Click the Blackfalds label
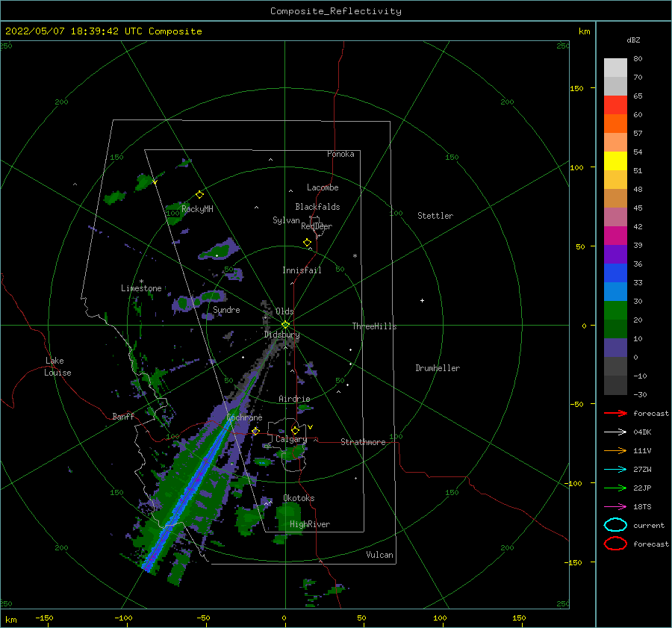Image resolution: width=672 pixels, height=628 pixels. tap(317, 207)
